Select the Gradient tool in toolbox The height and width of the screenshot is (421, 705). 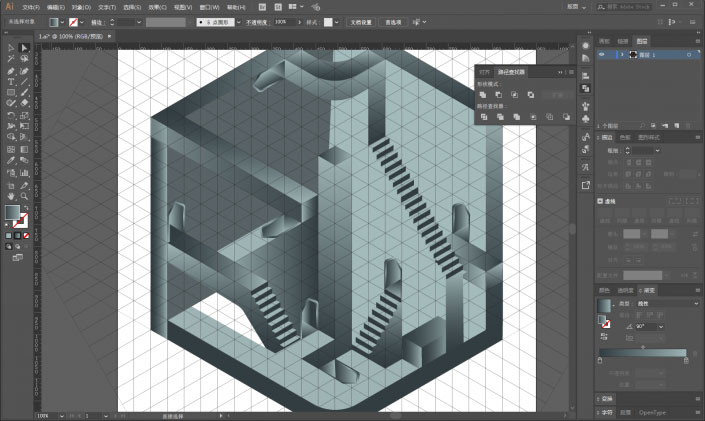pos(24,149)
